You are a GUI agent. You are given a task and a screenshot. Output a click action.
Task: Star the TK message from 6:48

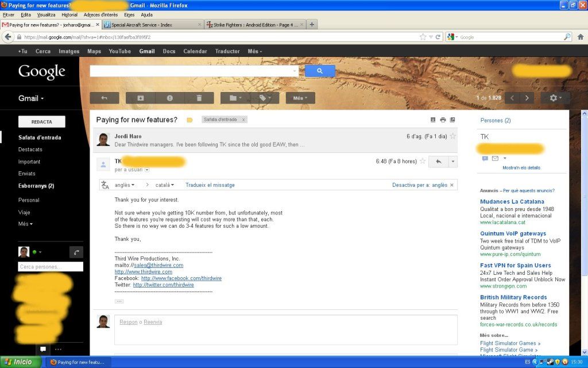click(x=423, y=161)
